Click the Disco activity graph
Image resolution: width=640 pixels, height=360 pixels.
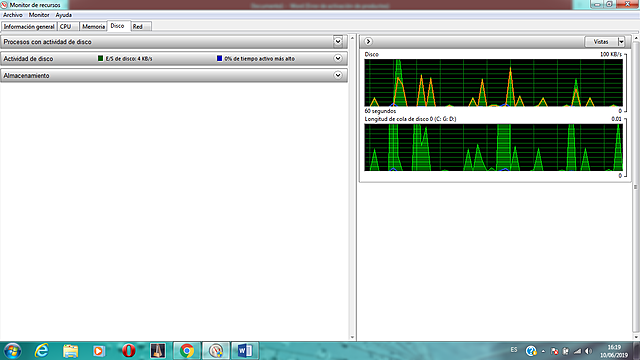pos(493,83)
